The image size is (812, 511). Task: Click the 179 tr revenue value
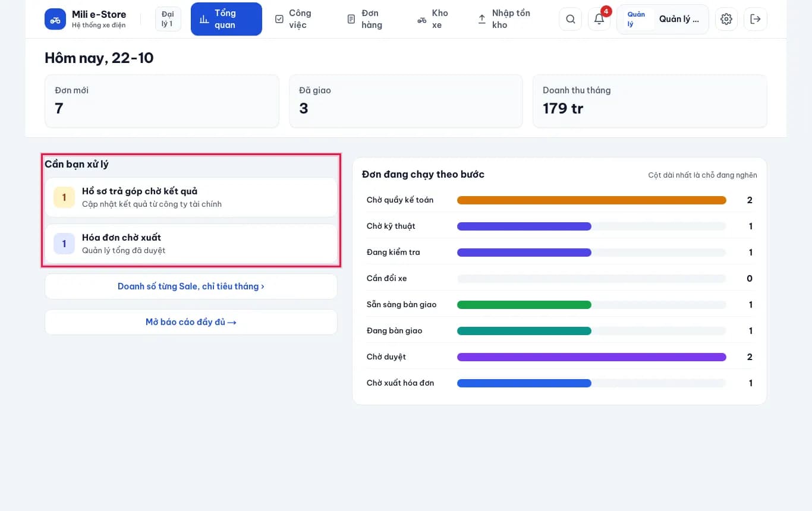click(x=563, y=108)
